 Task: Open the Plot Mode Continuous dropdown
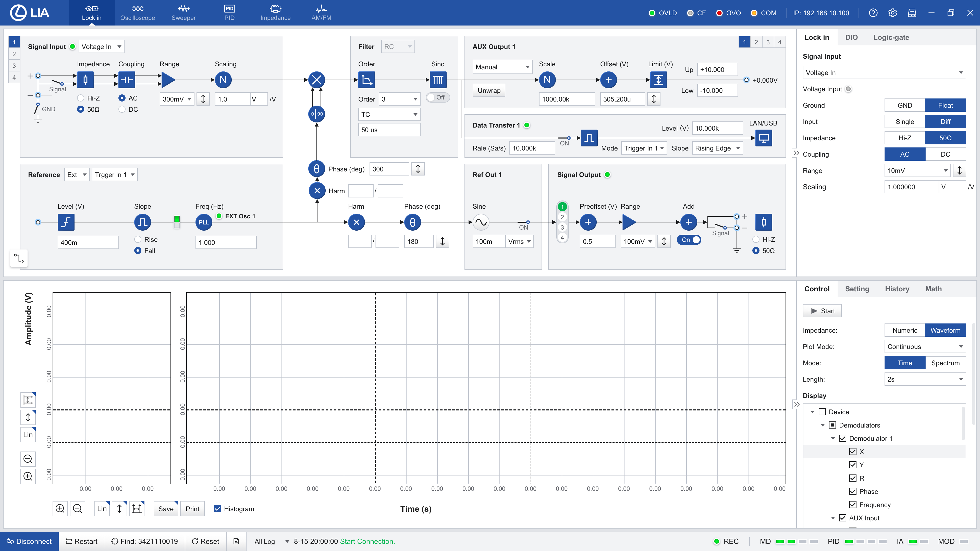pyautogui.click(x=924, y=347)
